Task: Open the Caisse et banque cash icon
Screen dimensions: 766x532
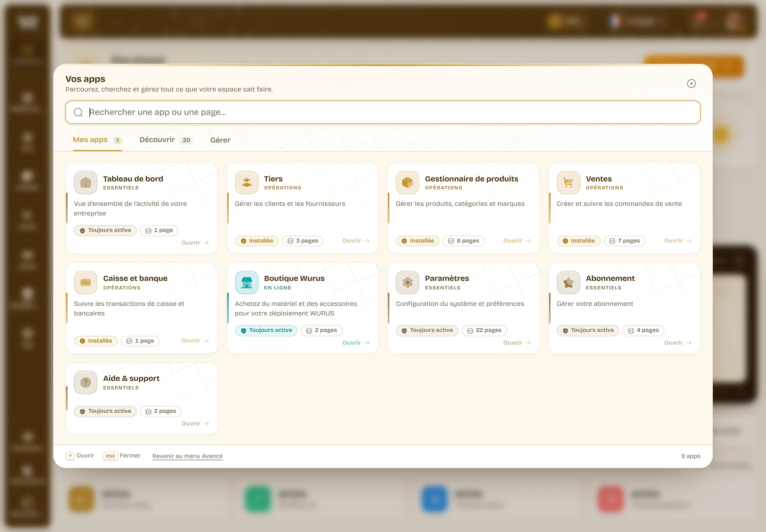Action: (x=86, y=282)
